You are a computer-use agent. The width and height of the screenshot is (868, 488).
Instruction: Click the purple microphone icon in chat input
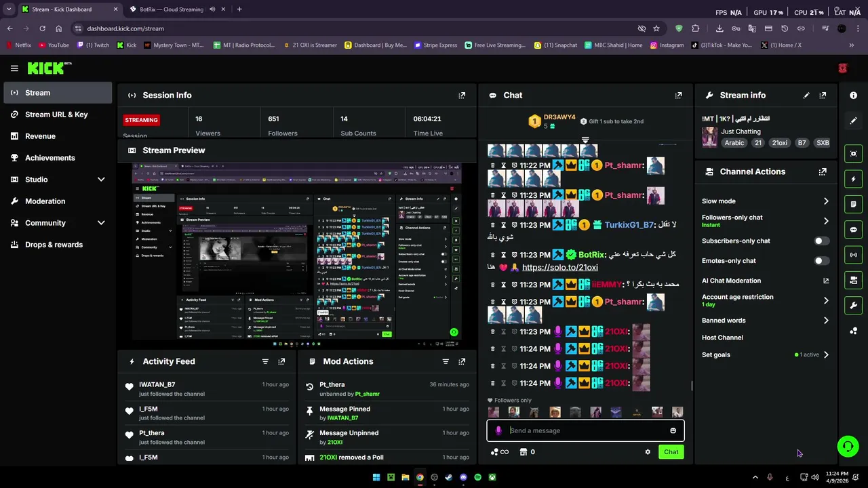[x=498, y=430]
